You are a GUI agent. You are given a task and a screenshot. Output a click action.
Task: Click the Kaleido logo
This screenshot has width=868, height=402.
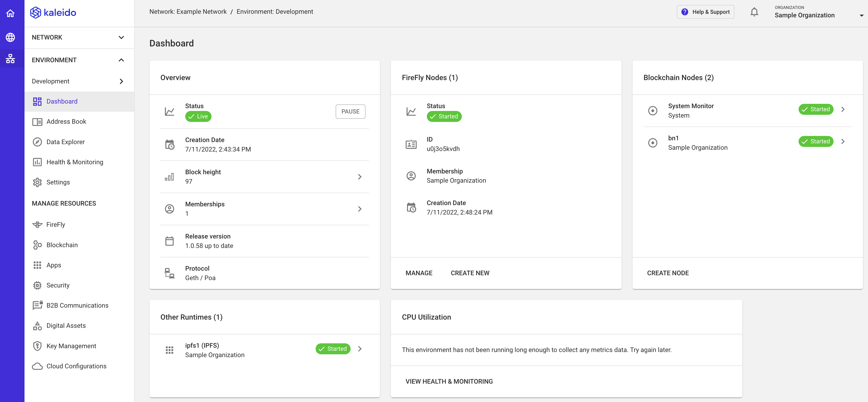pyautogui.click(x=53, y=12)
